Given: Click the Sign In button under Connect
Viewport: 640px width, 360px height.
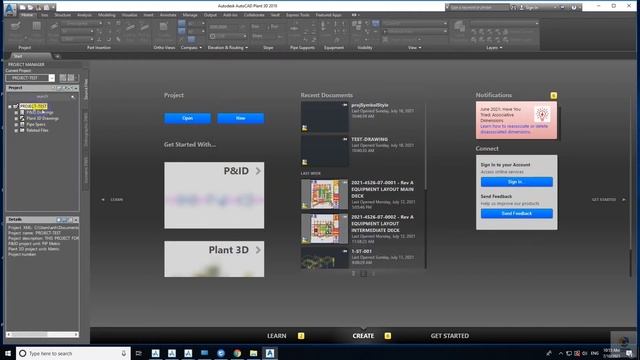Looking at the screenshot, I should click(516, 182).
